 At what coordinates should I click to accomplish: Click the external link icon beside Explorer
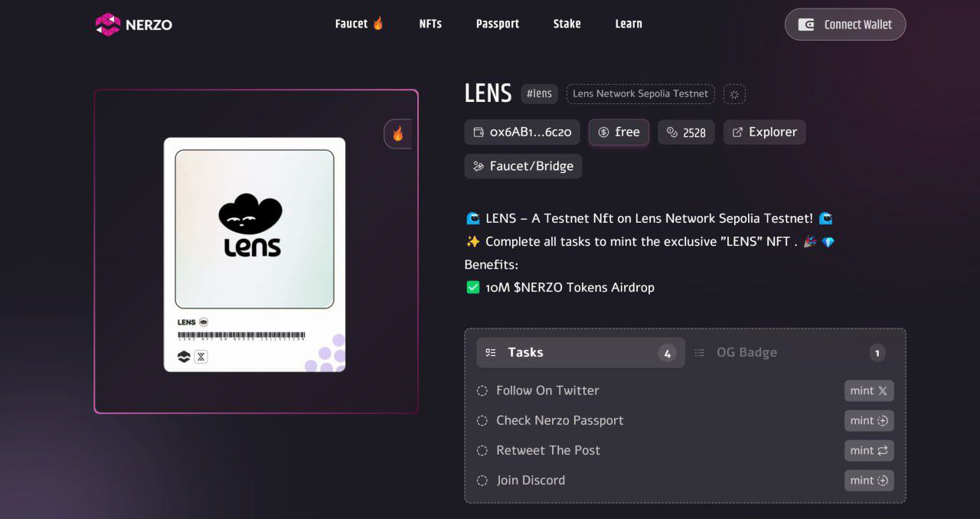(x=737, y=132)
